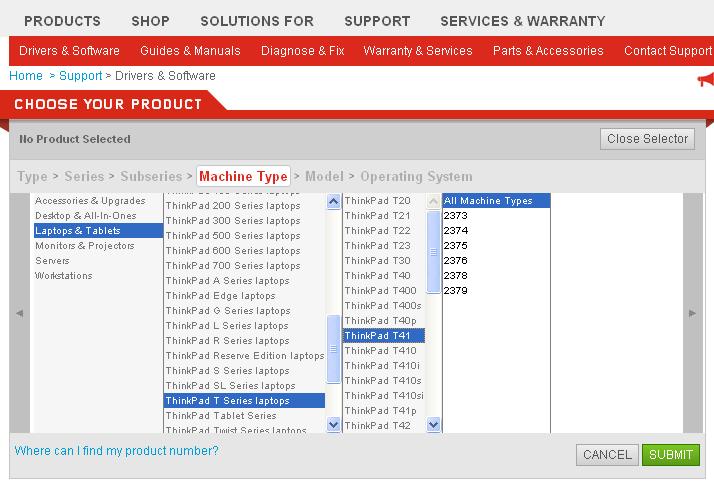Go to Diagnose & Fix tab
This screenshot has width=714, height=498.
(x=302, y=51)
